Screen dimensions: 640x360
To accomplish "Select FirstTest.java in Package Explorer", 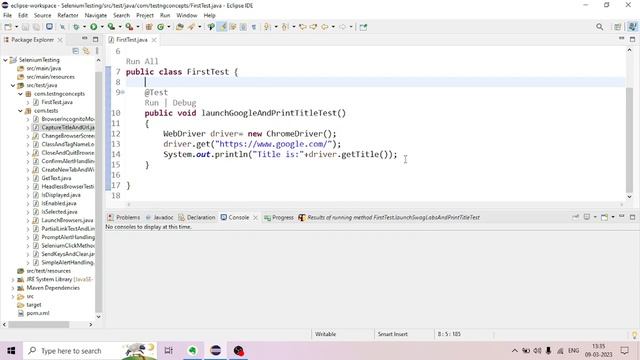I will click(57, 102).
